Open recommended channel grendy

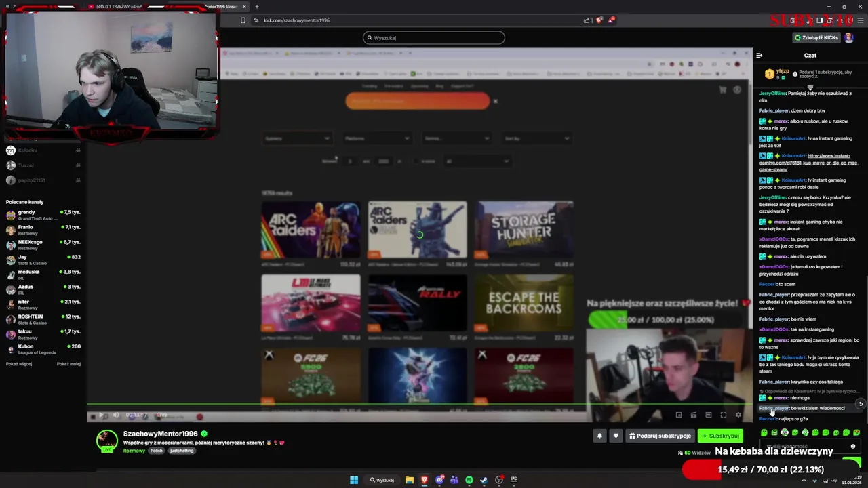pos(43,215)
